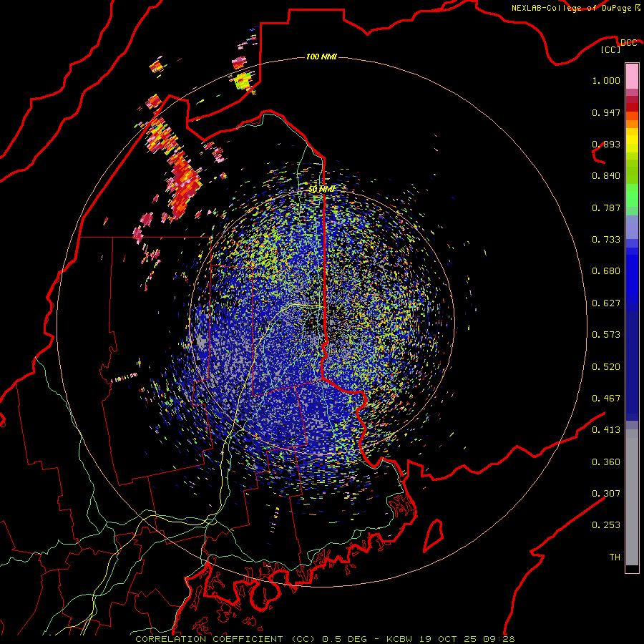Click the [CC] units label
644x644 pixels.
610,49
